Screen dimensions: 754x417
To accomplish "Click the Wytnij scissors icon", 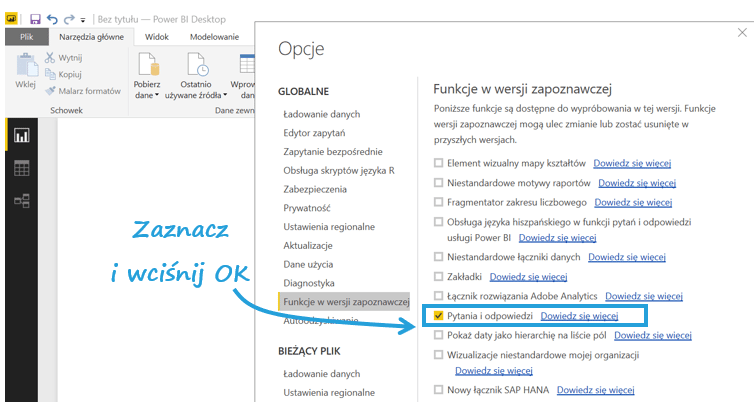I will point(49,59).
